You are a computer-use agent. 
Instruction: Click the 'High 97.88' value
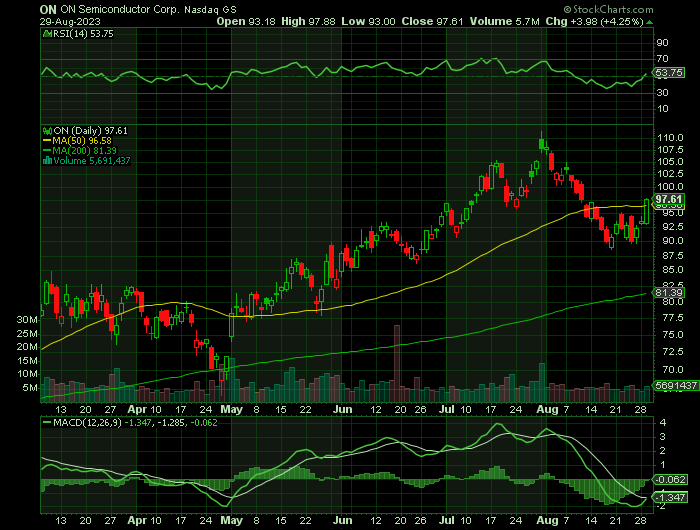pyautogui.click(x=308, y=21)
